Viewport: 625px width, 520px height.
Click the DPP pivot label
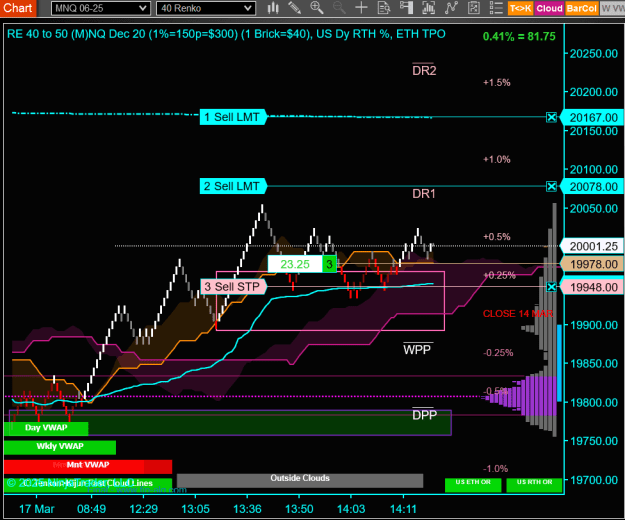pyautogui.click(x=425, y=415)
